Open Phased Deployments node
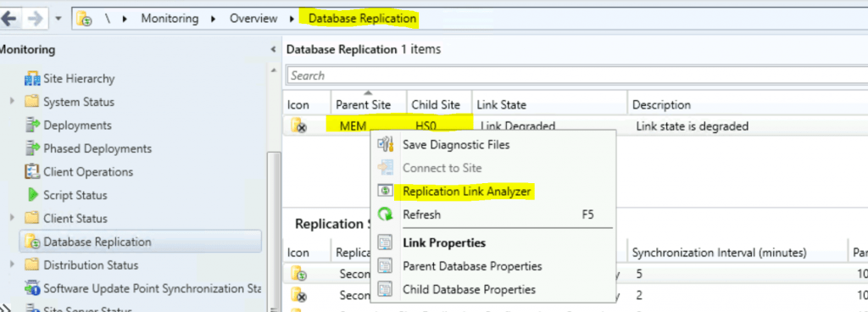 [97, 148]
